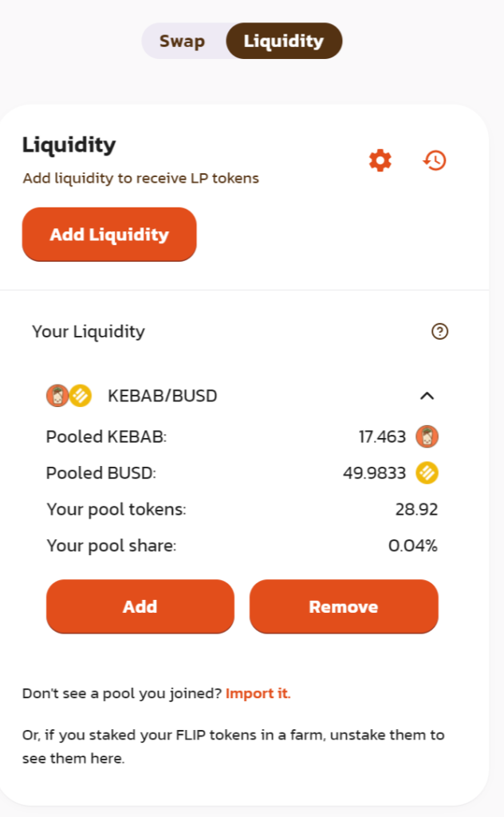Click the BUSD icon beside 49.9833
504x817 pixels.
[x=427, y=473]
